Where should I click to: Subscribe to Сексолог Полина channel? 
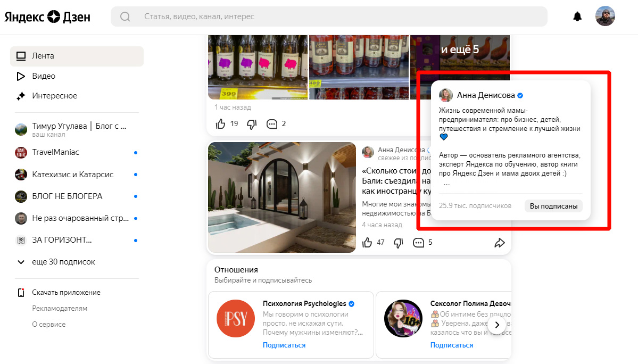coord(452,345)
